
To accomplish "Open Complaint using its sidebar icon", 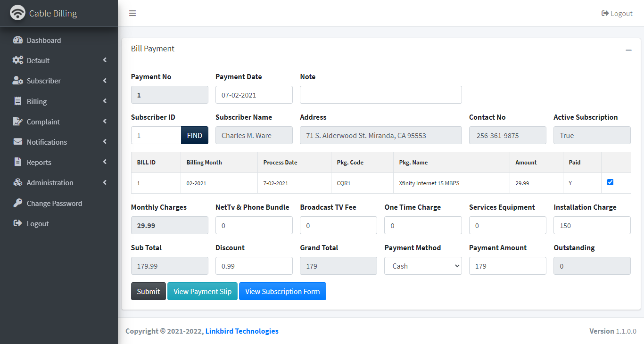I will (18, 121).
